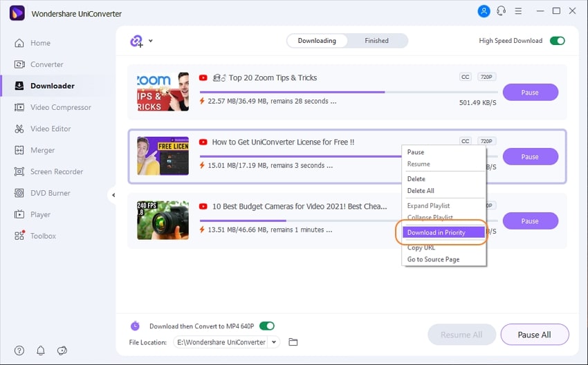
Task: Choose Expand Playlist menu entry
Action: pyautogui.click(x=443, y=206)
